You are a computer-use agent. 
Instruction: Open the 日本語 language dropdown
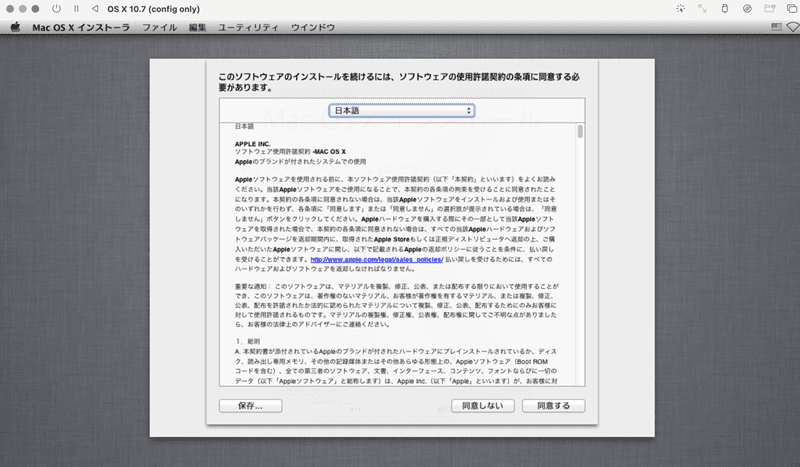pos(402,110)
